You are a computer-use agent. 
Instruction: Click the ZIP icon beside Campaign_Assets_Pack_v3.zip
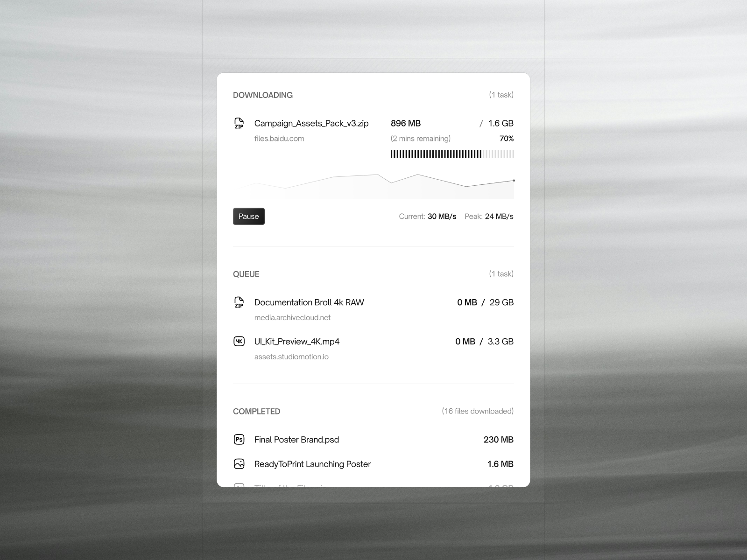point(240,123)
